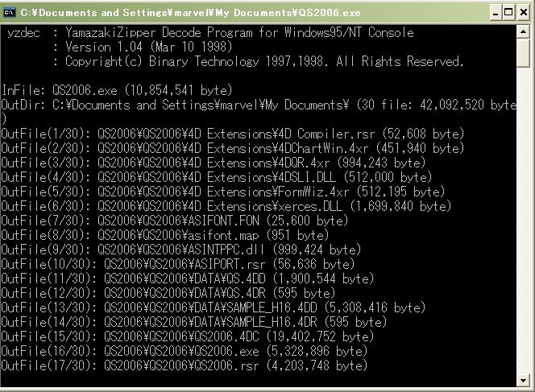
Task: Click the Copyright Binary Technology line
Action: pyautogui.click(x=264, y=62)
